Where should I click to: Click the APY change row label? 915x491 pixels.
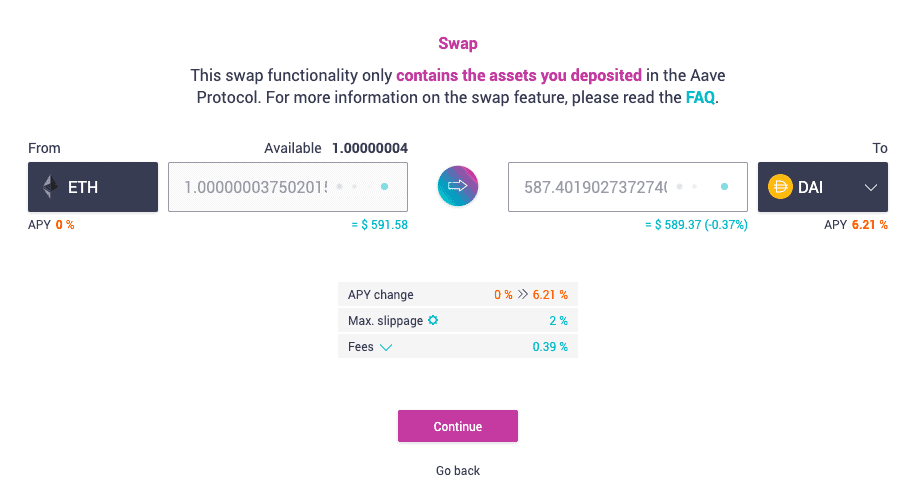click(x=381, y=295)
